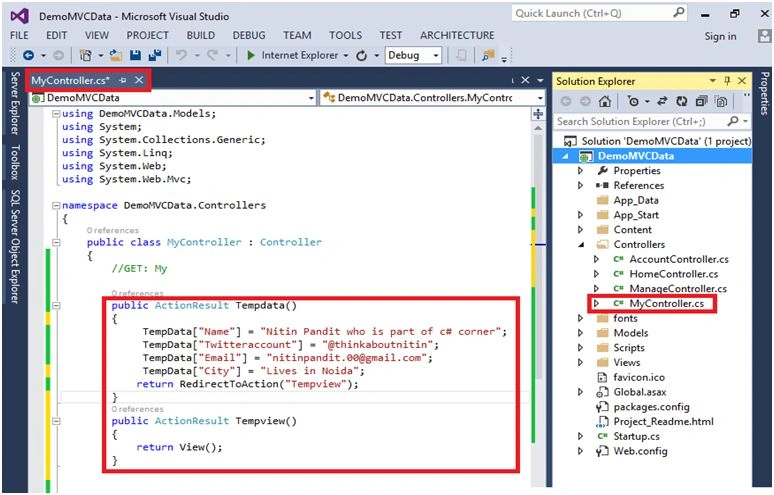Click the Sign in link
The image size is (774, 495).
click(x=720, y=36)
